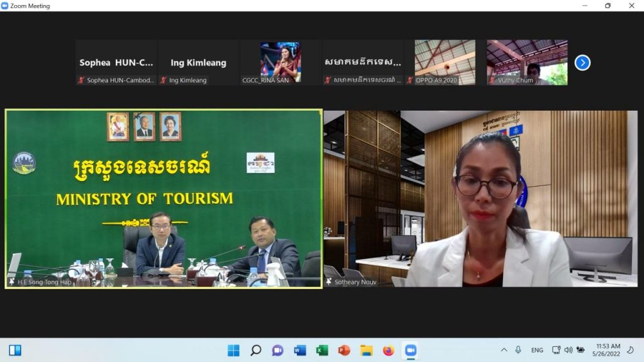Switch ENG input language indicator

[x=537, y=350]
